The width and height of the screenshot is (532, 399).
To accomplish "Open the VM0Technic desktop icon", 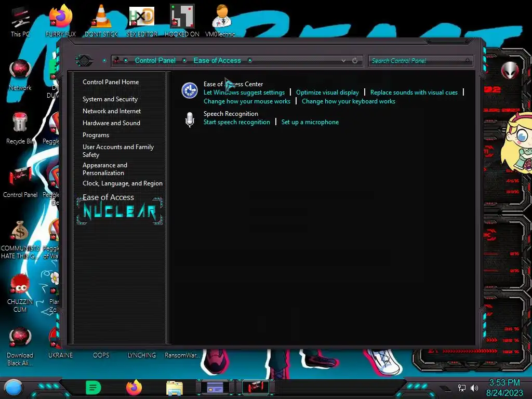I will (222, 21).
